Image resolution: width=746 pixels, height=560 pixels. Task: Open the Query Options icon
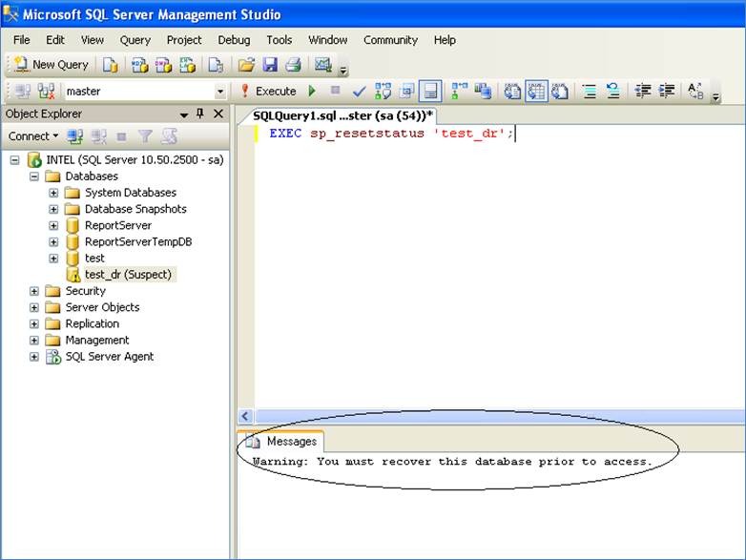click(406, 91)
